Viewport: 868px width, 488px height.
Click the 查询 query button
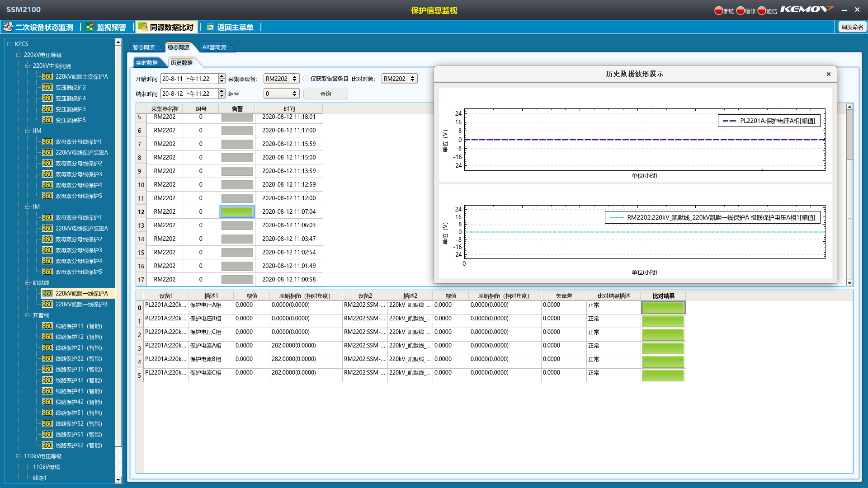[x=325, y=94]
